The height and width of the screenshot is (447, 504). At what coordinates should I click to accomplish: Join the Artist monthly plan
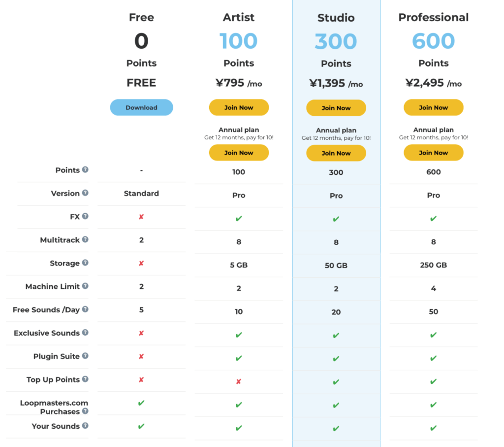(x=239, y=107)
